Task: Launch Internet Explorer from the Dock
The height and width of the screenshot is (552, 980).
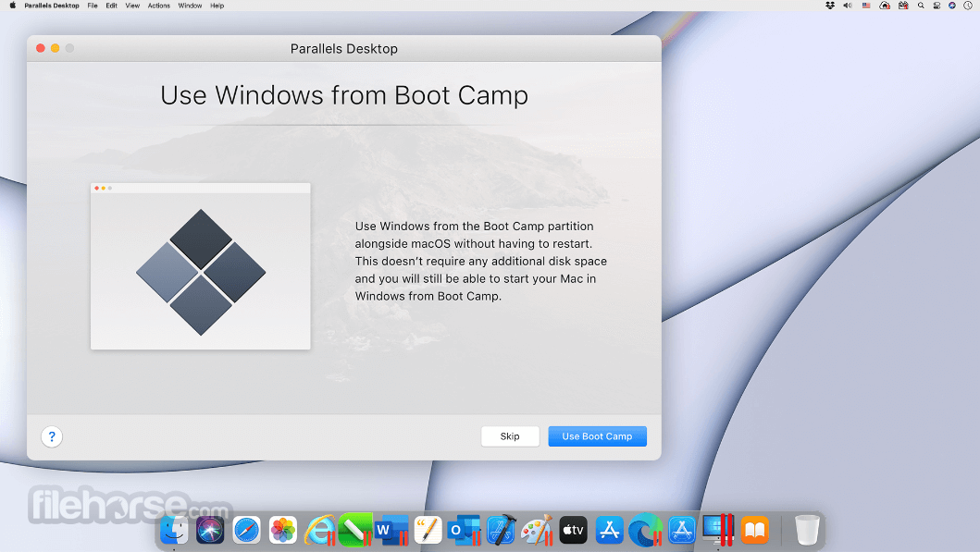Action: [x=319, y=530]
